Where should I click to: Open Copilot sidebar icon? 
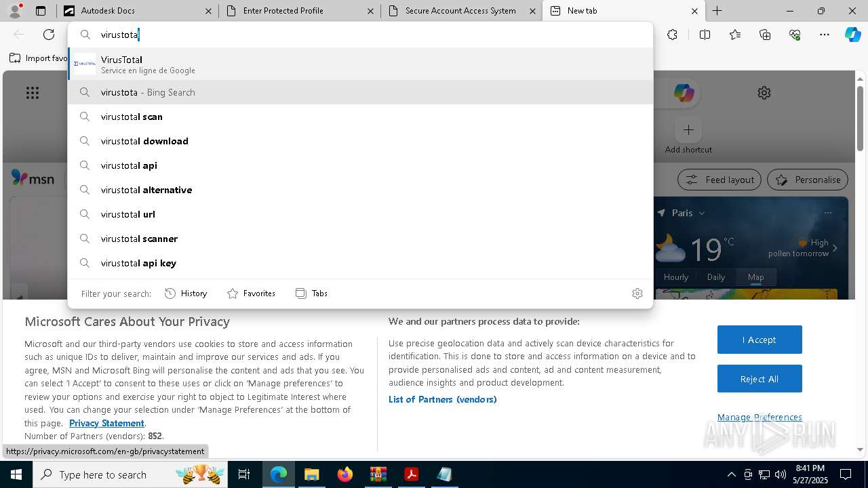pos(853,35)
